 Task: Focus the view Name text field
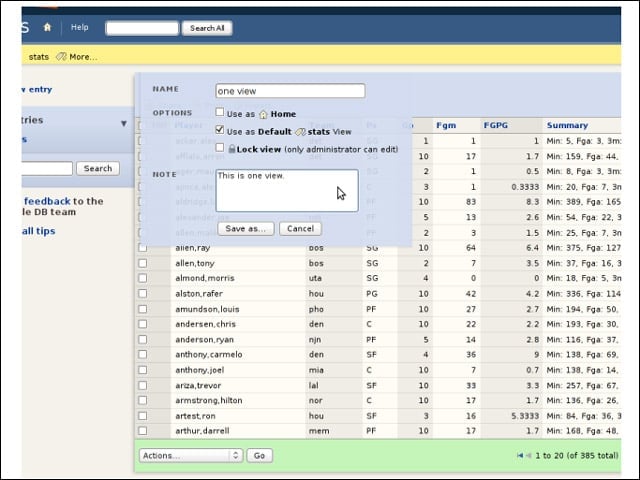tap(290, 91)
